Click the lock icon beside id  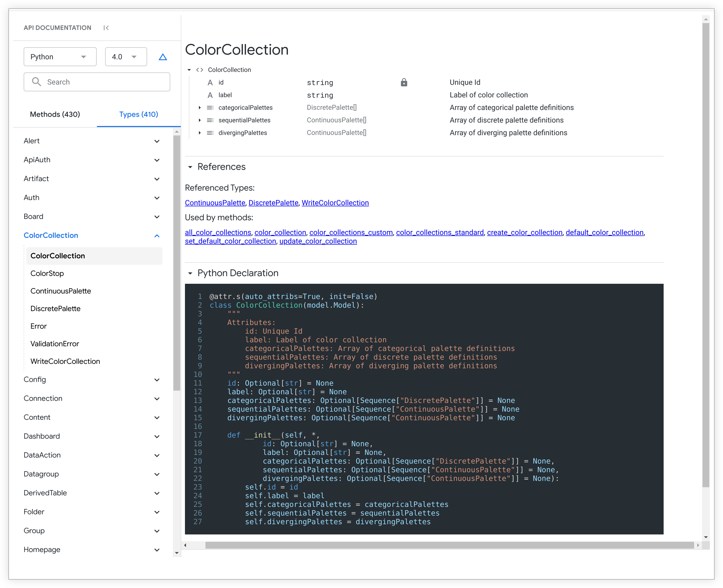(x=404, y=82)
